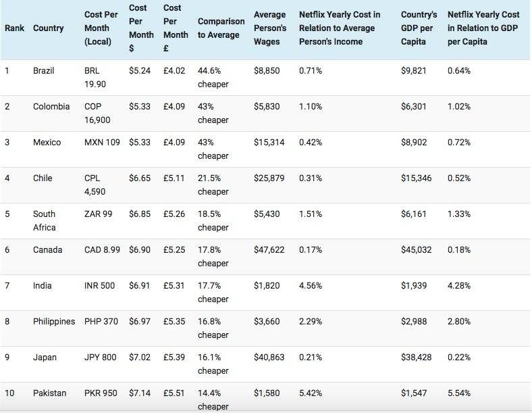Click the Pakistan country name
Image resolution: width=532 pixels, height=413 pixels.
49,393
